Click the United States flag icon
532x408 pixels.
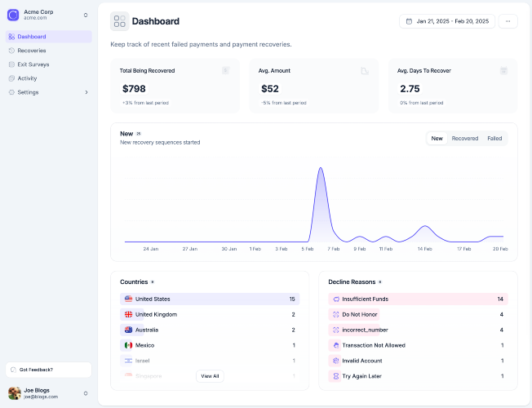(x=128, y=299)
